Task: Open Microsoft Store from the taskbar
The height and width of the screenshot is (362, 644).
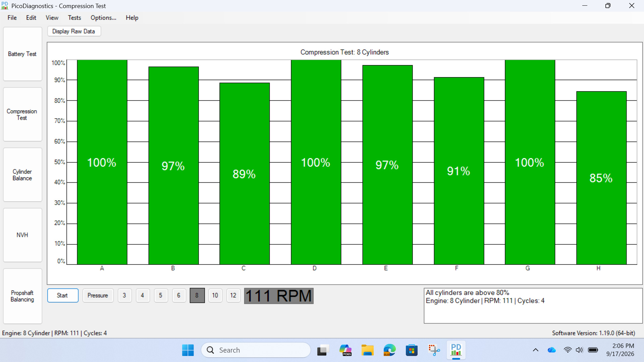Action: [x=412, y=350]
